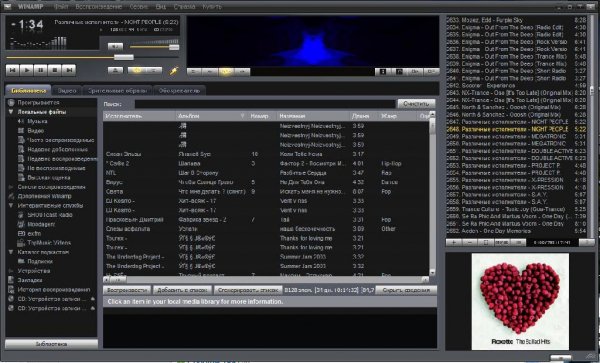Toggle the highlighted button under the visualization
600x363 pixels.
[226, 72]
